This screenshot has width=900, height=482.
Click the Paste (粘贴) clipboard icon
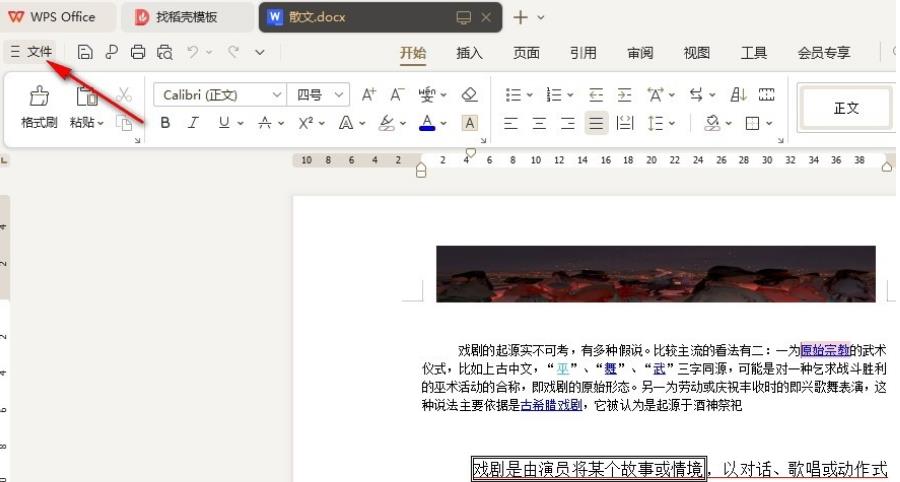pos(86,96)
